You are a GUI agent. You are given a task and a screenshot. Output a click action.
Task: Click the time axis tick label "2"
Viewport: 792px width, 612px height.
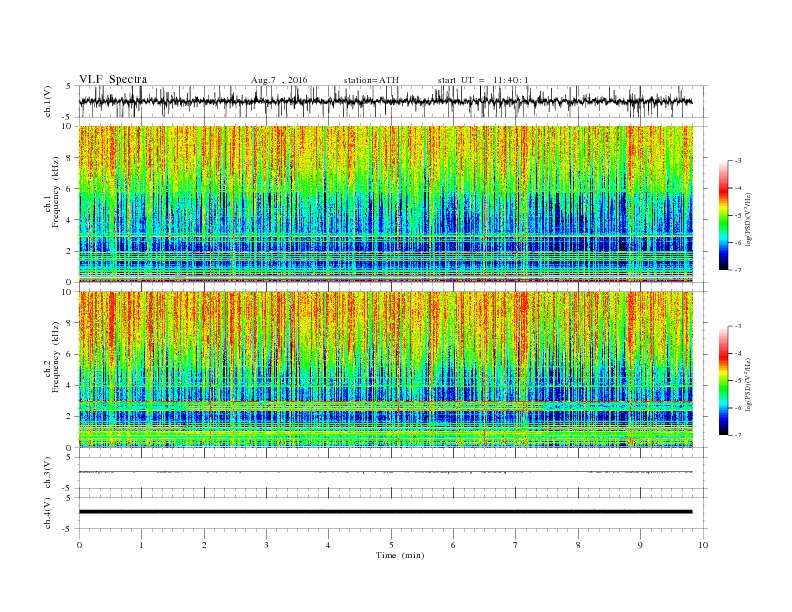coord(204,545)
